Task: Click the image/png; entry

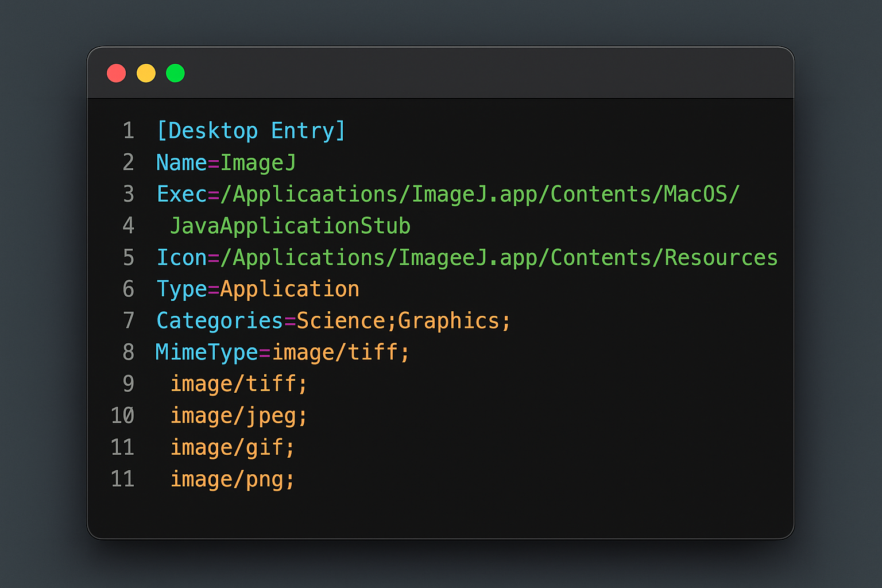Action: (x=233, y=479)
